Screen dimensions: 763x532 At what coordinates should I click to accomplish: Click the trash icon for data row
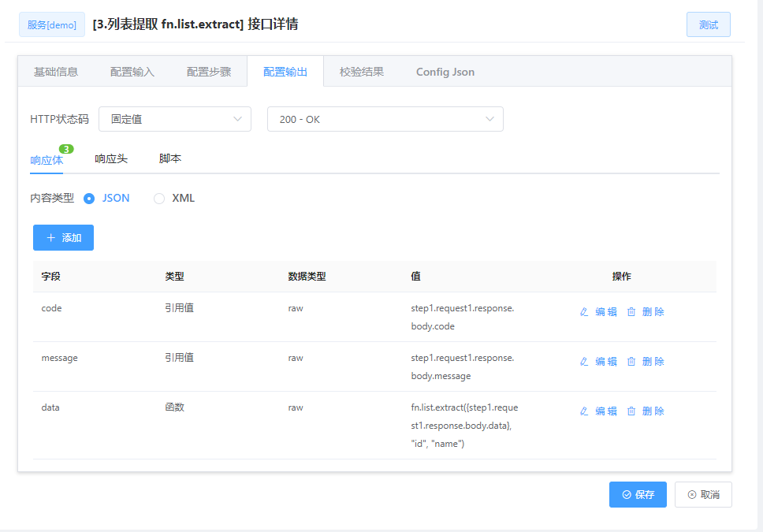(x=631, y=411)
